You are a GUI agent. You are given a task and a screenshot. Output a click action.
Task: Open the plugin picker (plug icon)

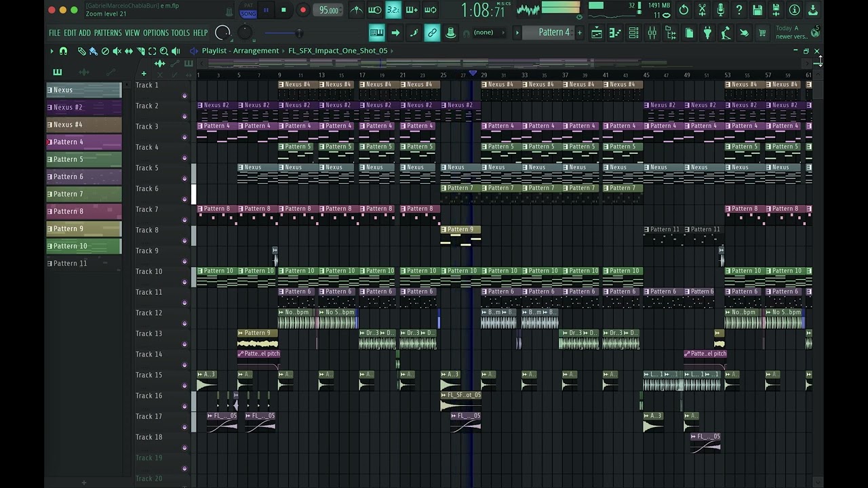point(707,33)
